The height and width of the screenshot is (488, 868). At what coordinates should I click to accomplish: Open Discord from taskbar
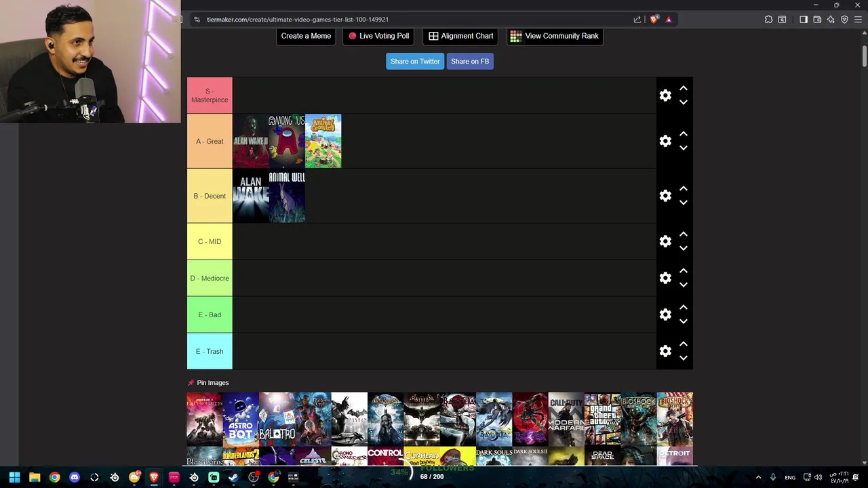(x=75, y=477)
